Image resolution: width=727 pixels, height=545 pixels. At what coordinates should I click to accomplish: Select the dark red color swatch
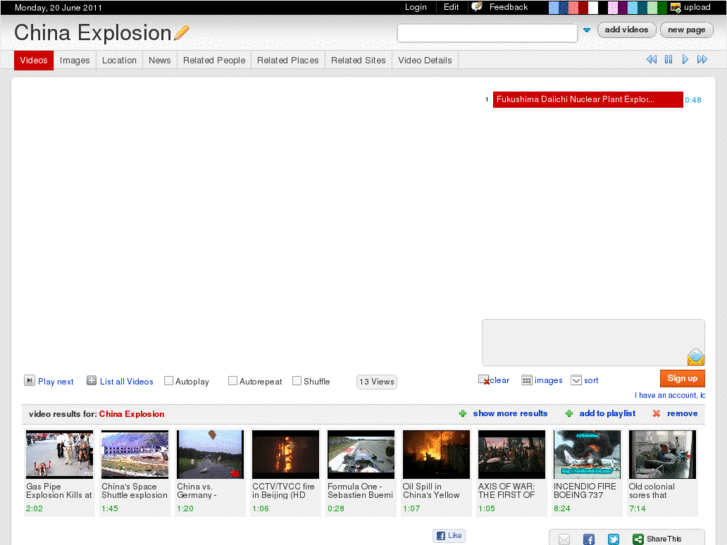click(x=583, y=7)
